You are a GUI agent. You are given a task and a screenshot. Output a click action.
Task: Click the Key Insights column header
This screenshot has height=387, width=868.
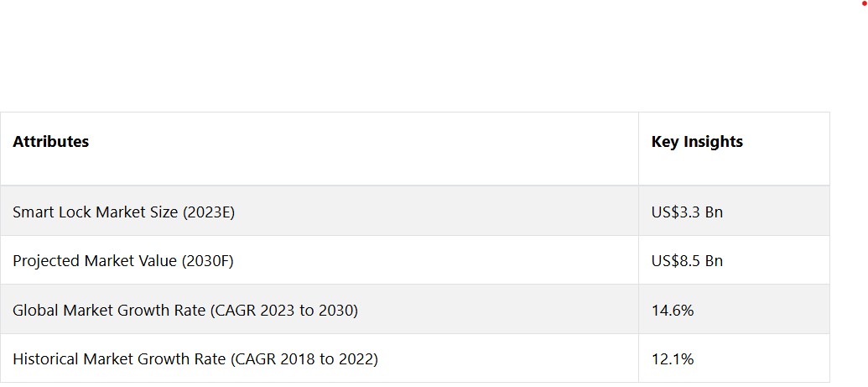(697, 142)
